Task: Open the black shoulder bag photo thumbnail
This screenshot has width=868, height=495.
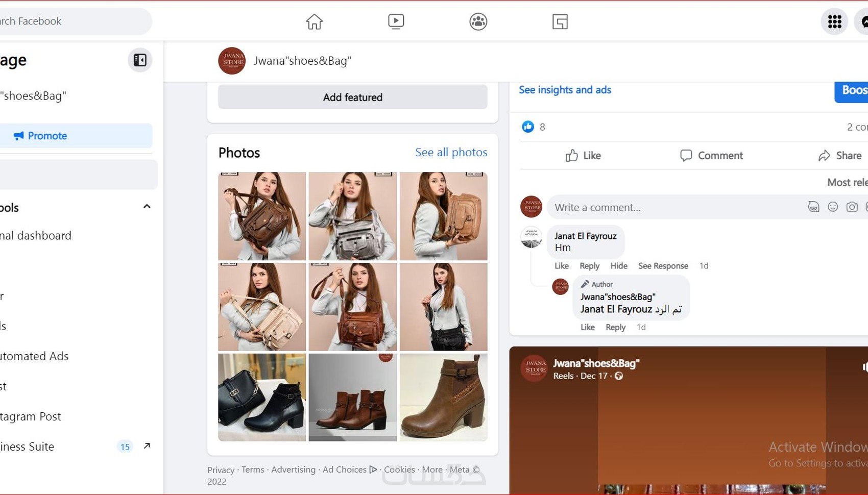Action: tap(444, 307)
